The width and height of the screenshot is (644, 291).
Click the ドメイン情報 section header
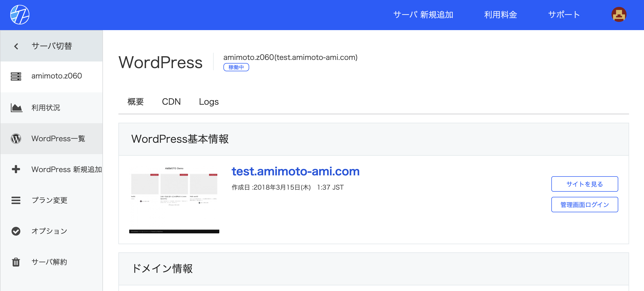[x=373, y=269]
